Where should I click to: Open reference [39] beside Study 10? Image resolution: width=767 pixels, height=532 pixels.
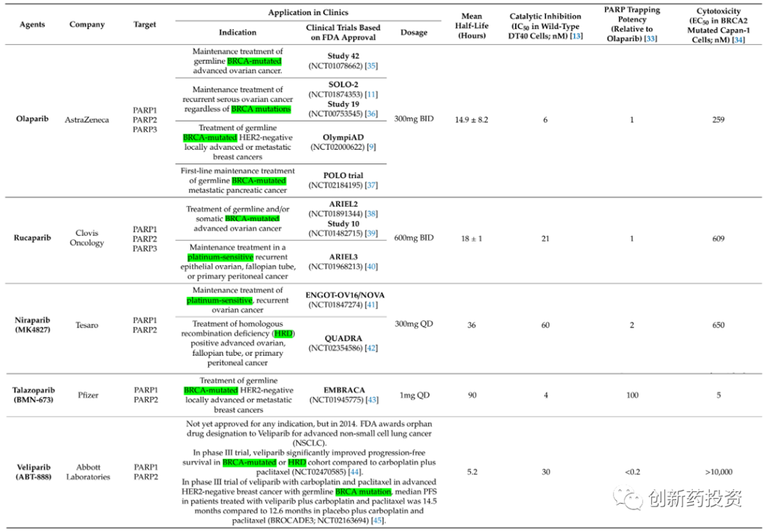point(371,233)
